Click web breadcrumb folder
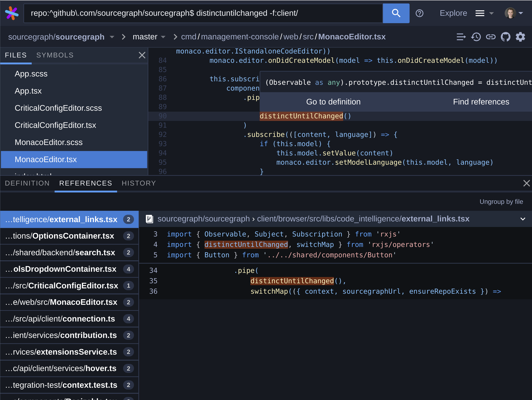This screenshot has height=400, width=532. click(291, 37)
